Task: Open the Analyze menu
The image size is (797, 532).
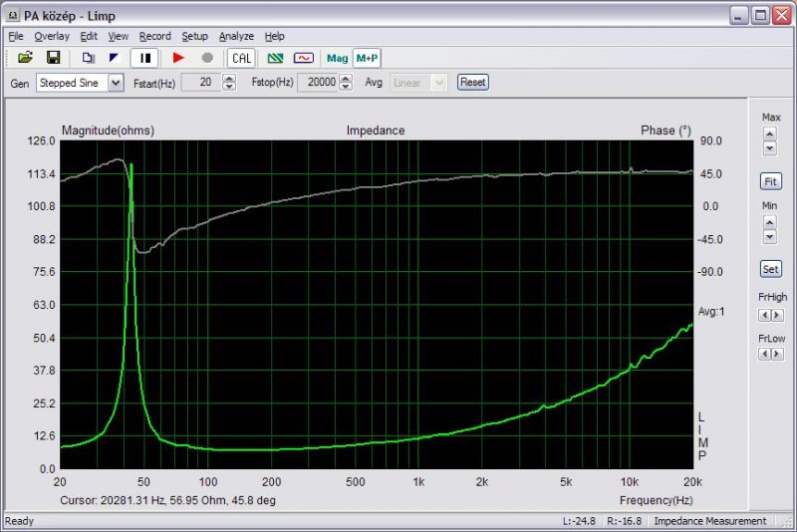Action: [x=236, y=36]
